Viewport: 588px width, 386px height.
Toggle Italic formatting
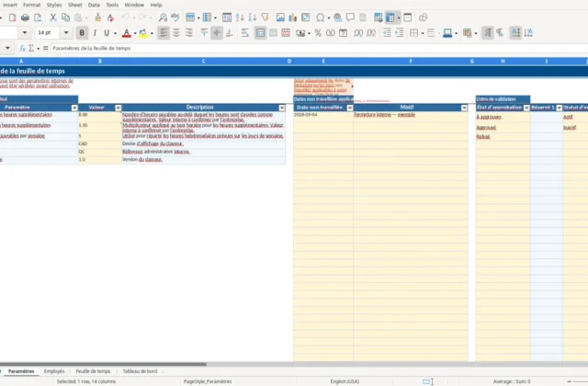[95, 33]
